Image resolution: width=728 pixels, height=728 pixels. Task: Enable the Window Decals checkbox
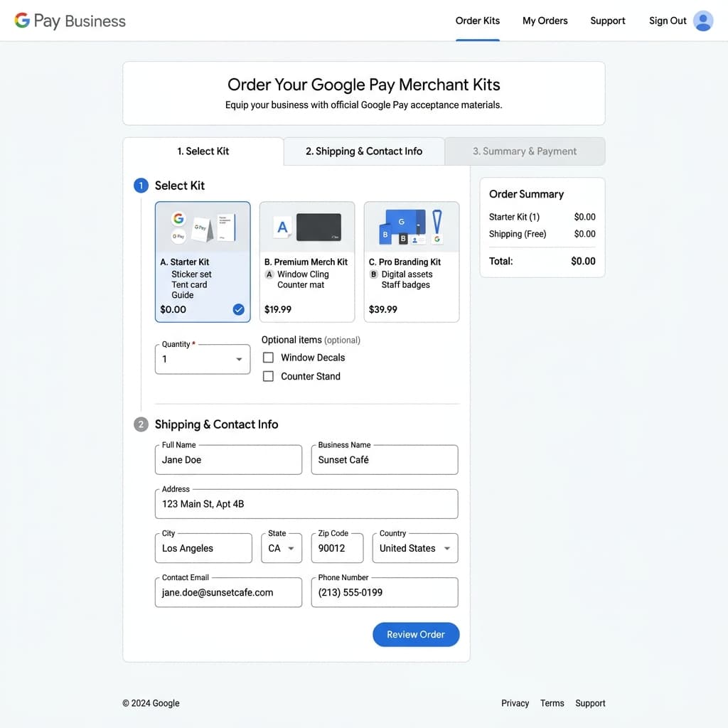pos(268,358)
